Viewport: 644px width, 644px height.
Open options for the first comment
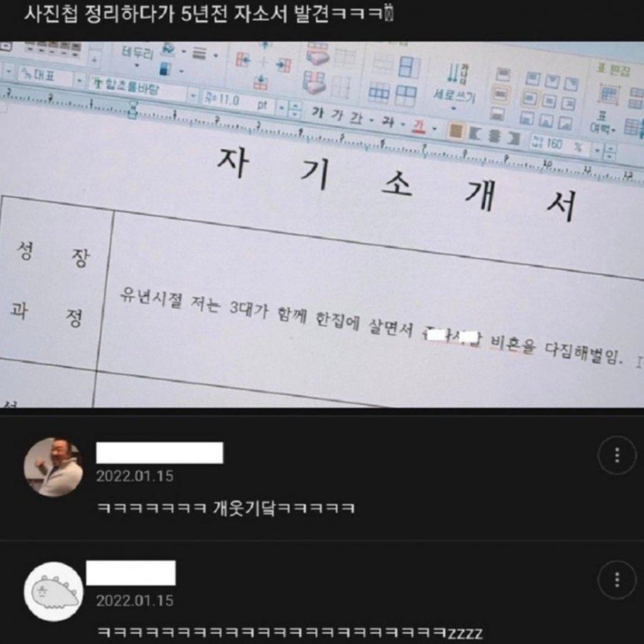click(x=617, y=455)
